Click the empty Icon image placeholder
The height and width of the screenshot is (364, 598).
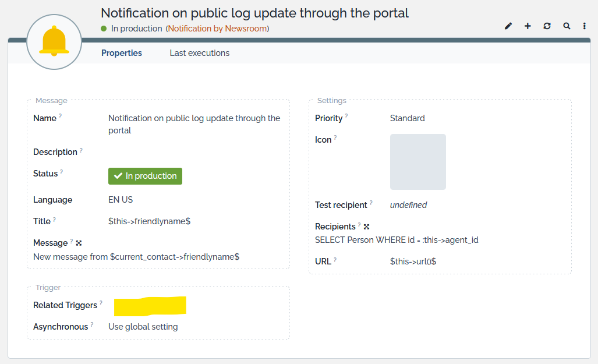pos(417,162)
